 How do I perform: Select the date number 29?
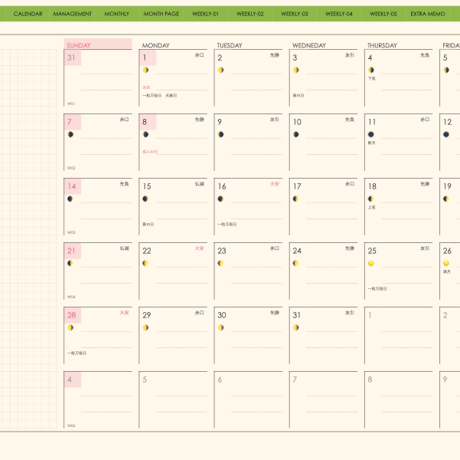click(x=147, y=315)
